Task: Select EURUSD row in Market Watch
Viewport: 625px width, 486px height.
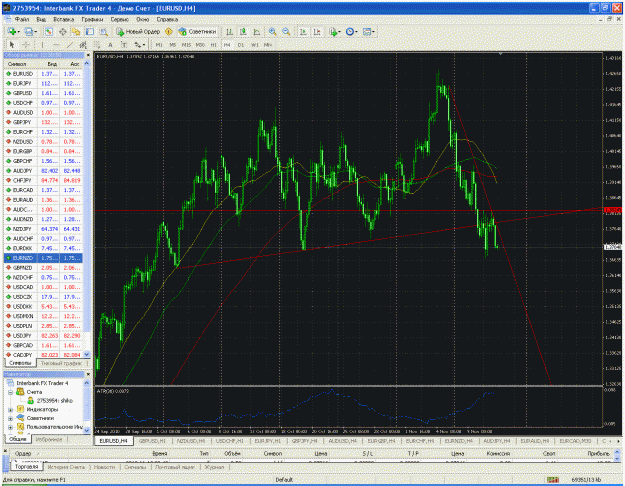Action: pyautogui.click(x=43, y=74)
